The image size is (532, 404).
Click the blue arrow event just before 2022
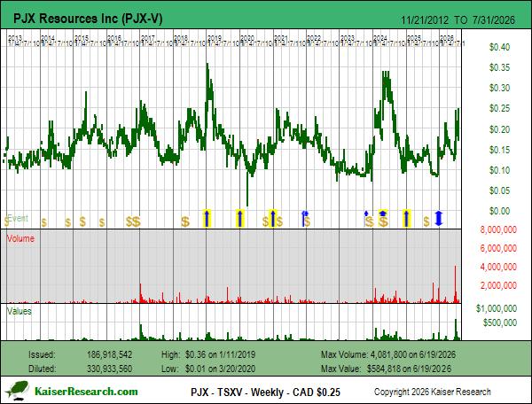304,218
